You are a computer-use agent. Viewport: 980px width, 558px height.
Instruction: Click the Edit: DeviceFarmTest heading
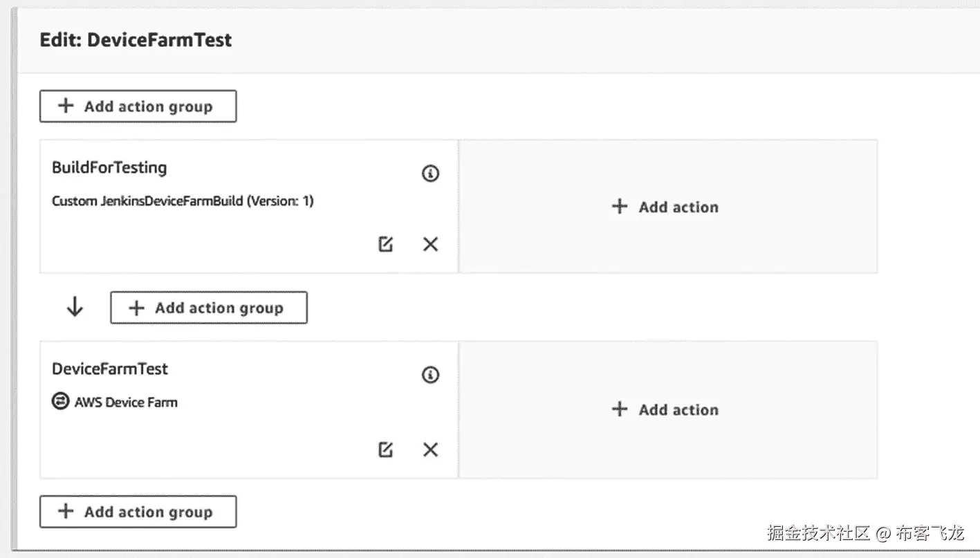click(136, 40)
